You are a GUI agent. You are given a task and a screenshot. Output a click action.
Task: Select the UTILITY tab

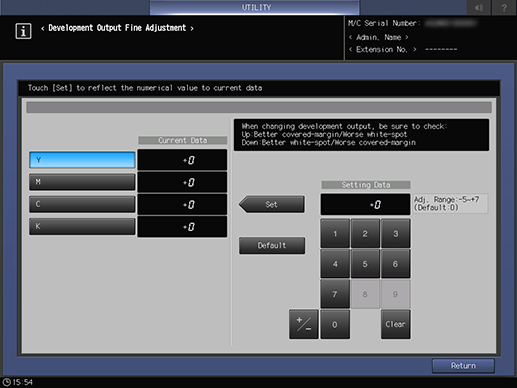(255, 7)
